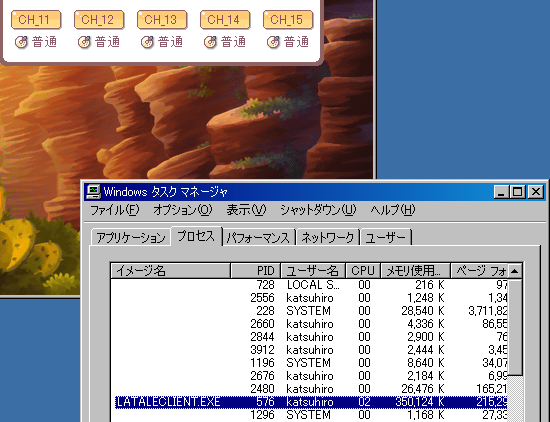Sort by イメージ名 column header

click(171, 271)
